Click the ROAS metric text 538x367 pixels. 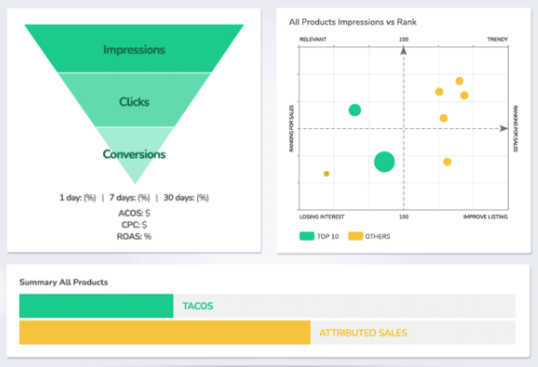(x=134, y=236)
